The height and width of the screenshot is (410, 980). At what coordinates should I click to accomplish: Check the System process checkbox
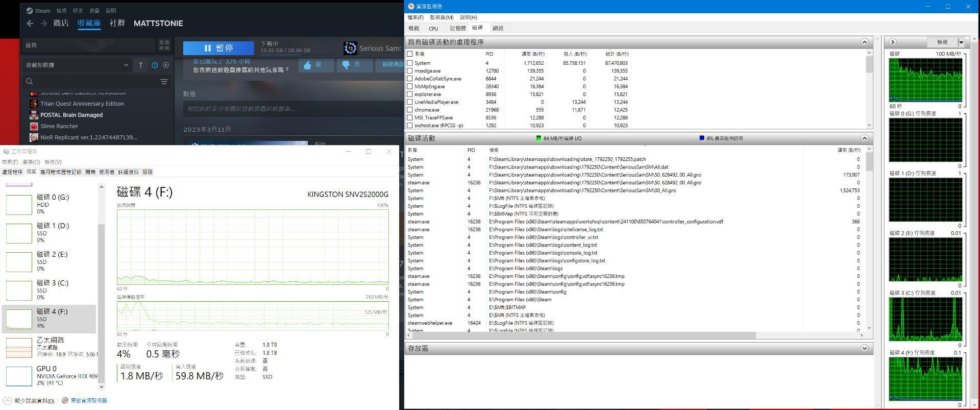pos(409,63)
